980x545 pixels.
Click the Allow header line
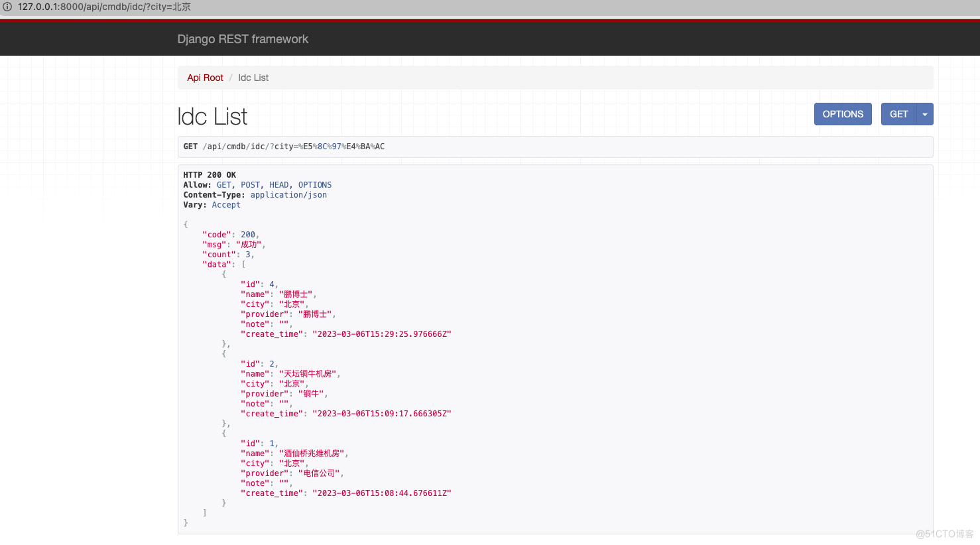[257, 185]
